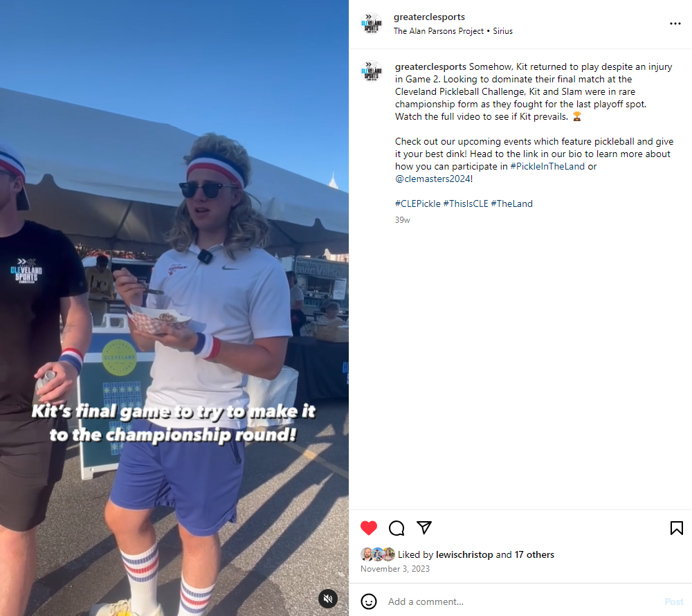Share post with paper plane icon
The height and width of the screenshot is (616, 692).
click(x=424, y=527)
